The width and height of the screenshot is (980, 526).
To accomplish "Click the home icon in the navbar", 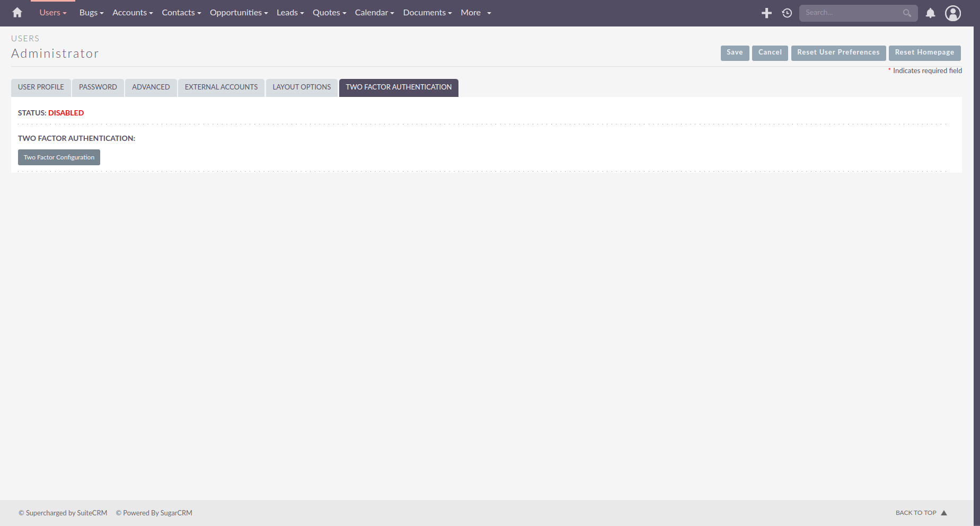I will [x=16, y=12].
